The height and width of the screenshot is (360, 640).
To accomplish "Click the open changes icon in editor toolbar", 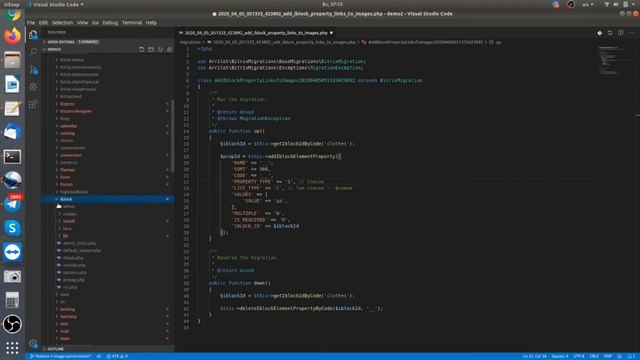I will 610,33.
